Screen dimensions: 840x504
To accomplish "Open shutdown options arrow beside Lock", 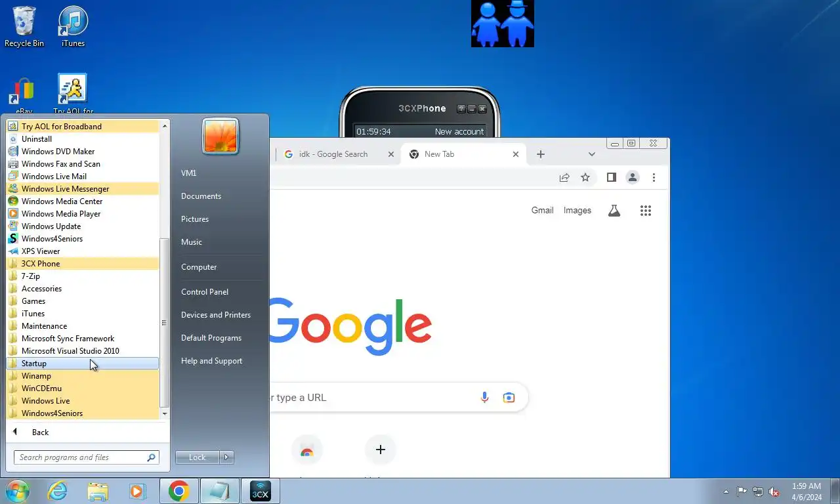I will tap(227, 457).
